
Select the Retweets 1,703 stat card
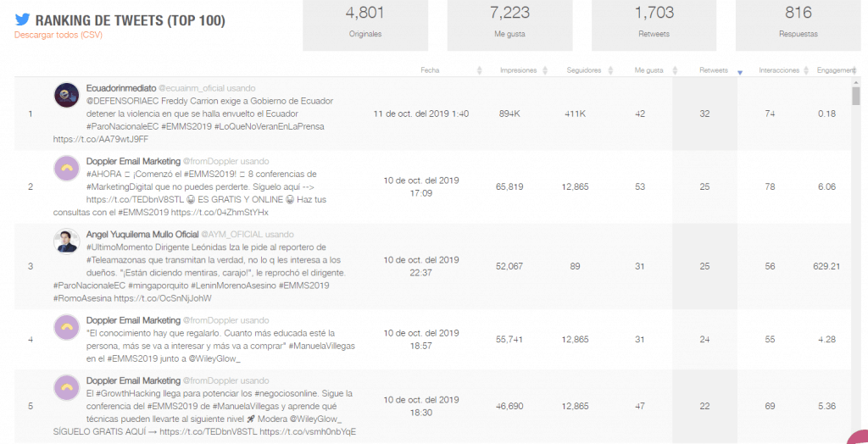click(654, 25)
